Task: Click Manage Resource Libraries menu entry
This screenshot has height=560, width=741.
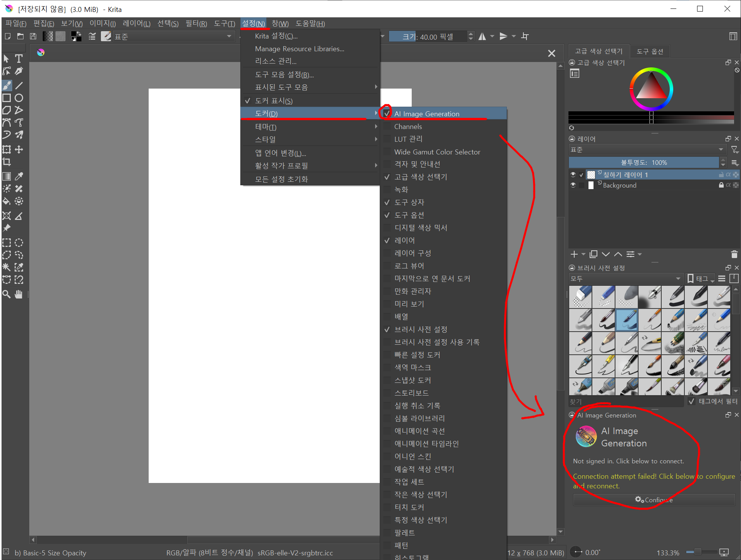Action: pos(299,49)
